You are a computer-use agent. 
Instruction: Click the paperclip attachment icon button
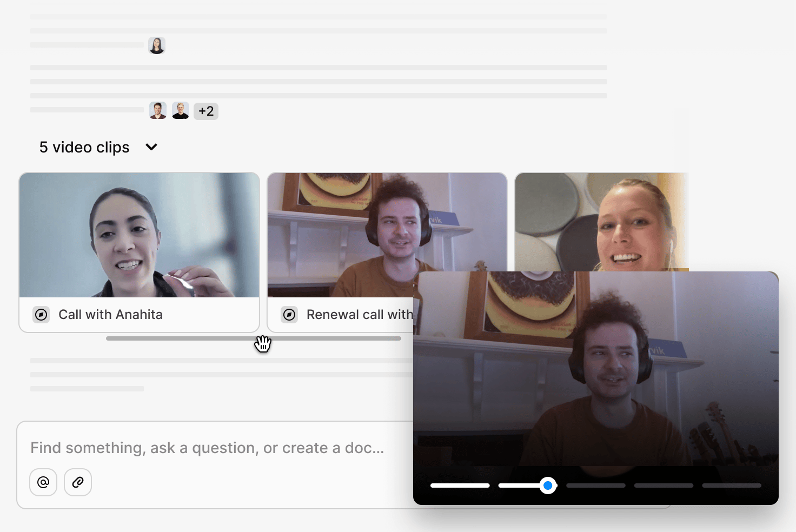(78, 482)
